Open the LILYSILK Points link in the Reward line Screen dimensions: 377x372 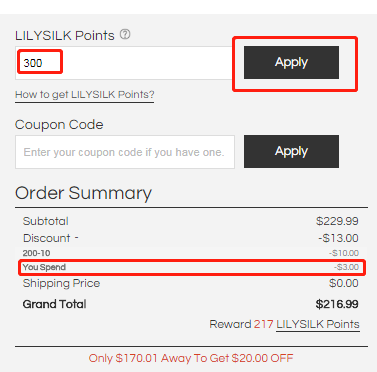click(x=318, y=324)
